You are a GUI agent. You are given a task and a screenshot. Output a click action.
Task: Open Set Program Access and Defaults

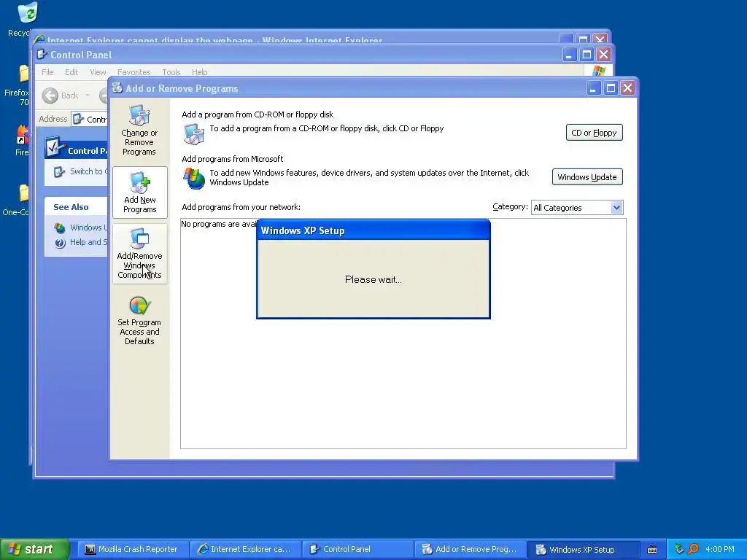click(139, 320)
